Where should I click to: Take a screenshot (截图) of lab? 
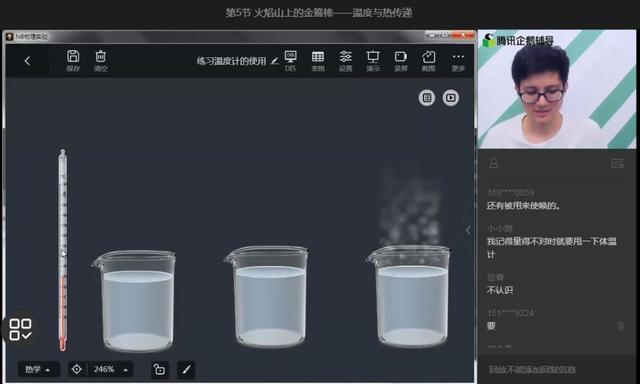point(428,60)
